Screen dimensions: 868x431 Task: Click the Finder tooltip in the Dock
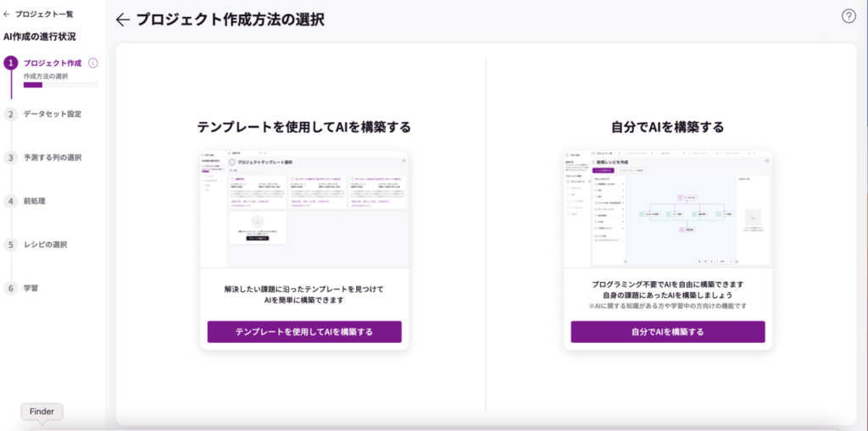(x=42, y=412)
